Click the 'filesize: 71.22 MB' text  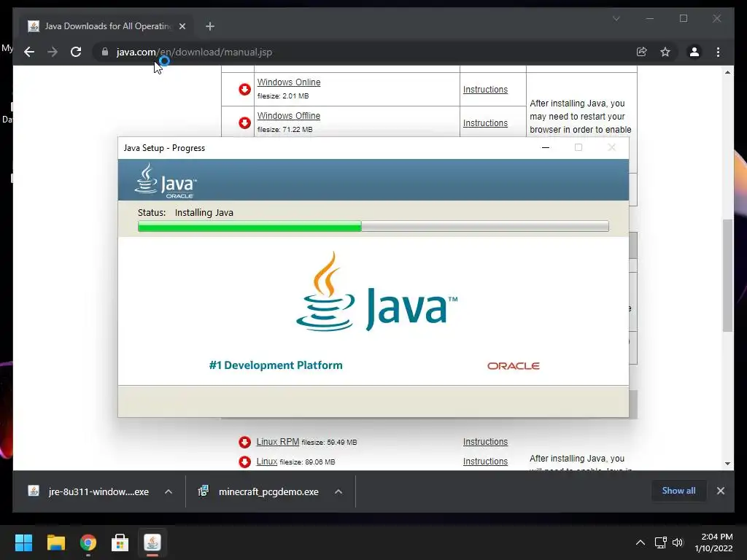[x=285, y=130]
